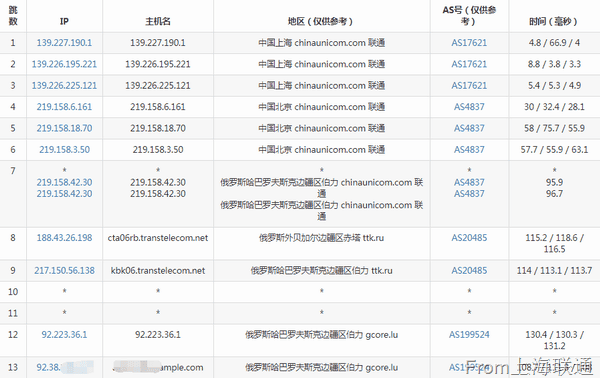Click AS17621 link in hop 3 row
The image size is (600, 378).
469,85
